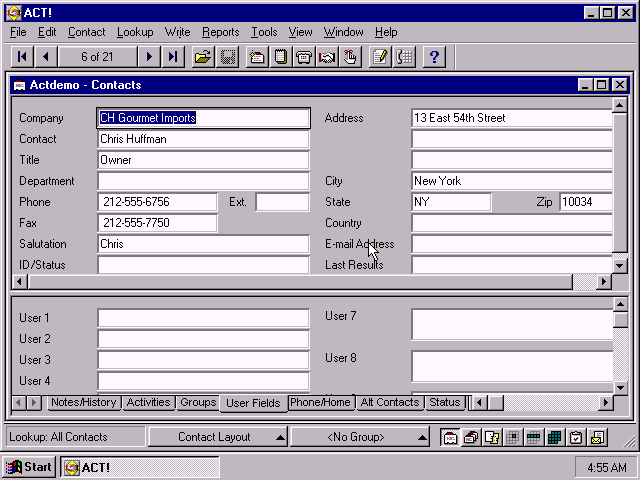Open the Help menu
This screenshot has width=640, height=480.
tap(386, 32)
